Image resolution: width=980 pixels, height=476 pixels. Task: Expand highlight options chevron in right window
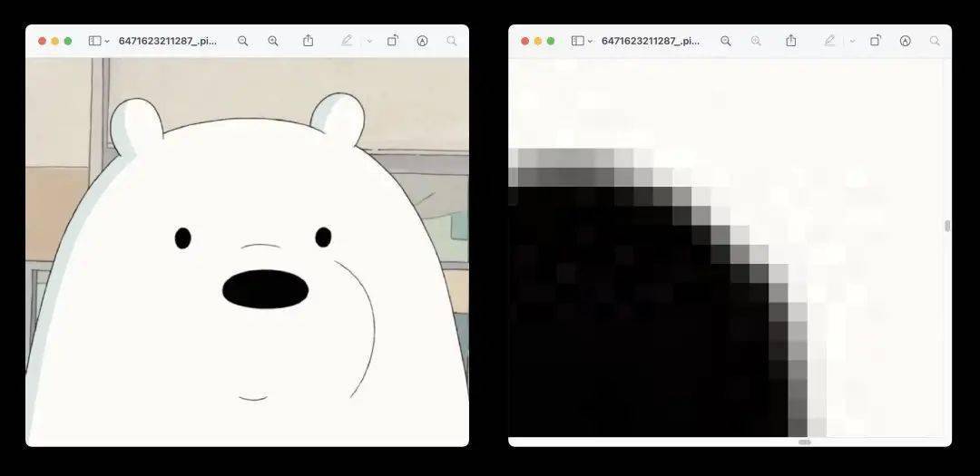point(852,41)
